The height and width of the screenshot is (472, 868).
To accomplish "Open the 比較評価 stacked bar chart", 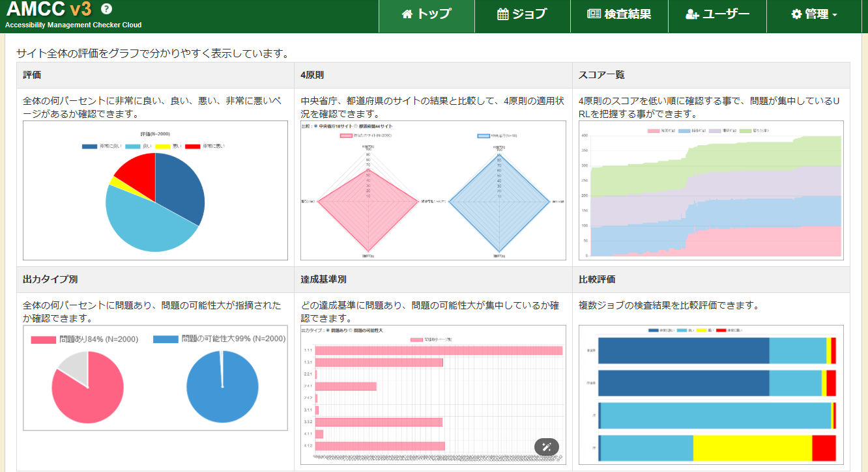I will coord(711,395).
